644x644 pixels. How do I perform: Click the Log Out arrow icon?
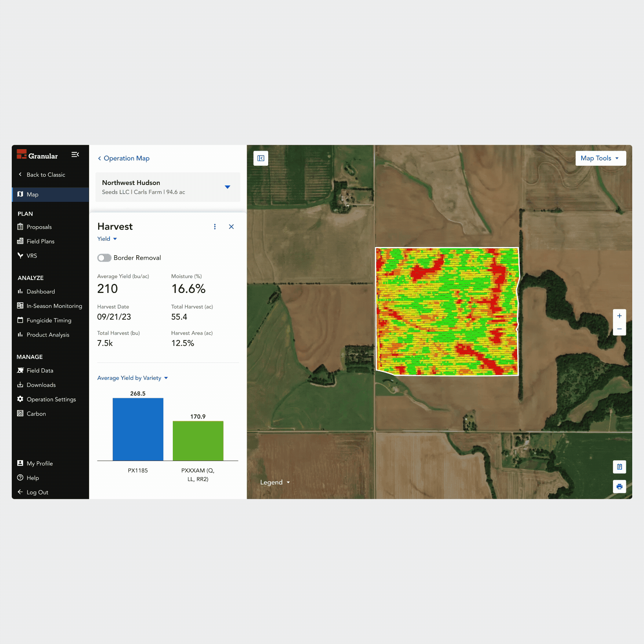click(20, 492)
